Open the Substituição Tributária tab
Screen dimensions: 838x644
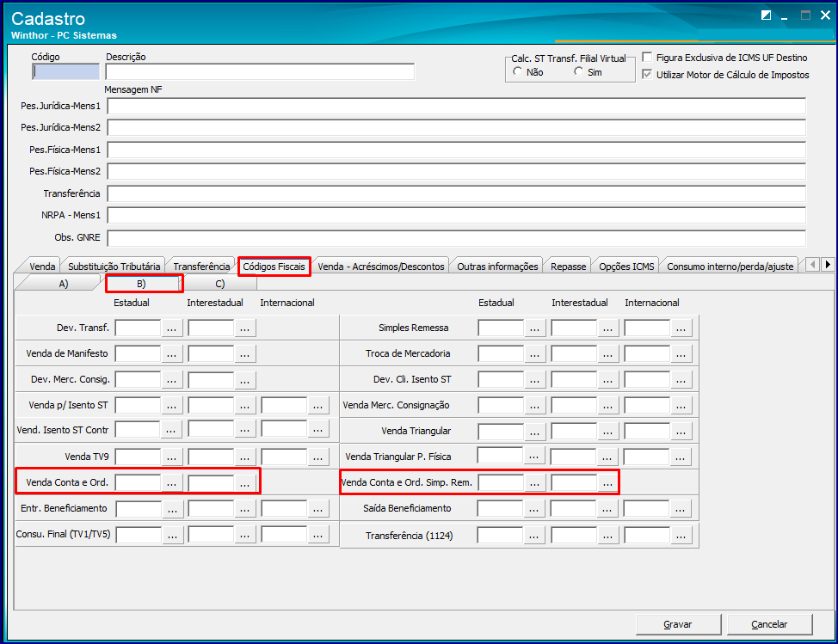[114, 266]
